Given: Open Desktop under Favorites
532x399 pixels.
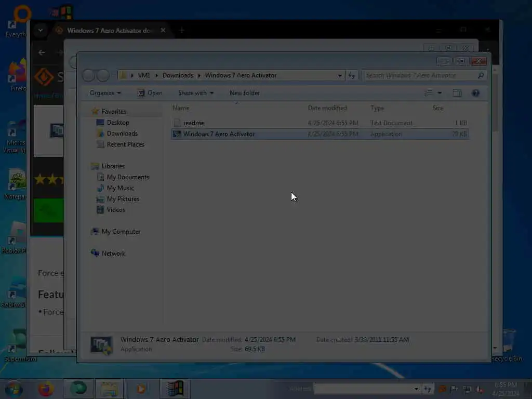Looking at the screenshot, I should [118, 123].
